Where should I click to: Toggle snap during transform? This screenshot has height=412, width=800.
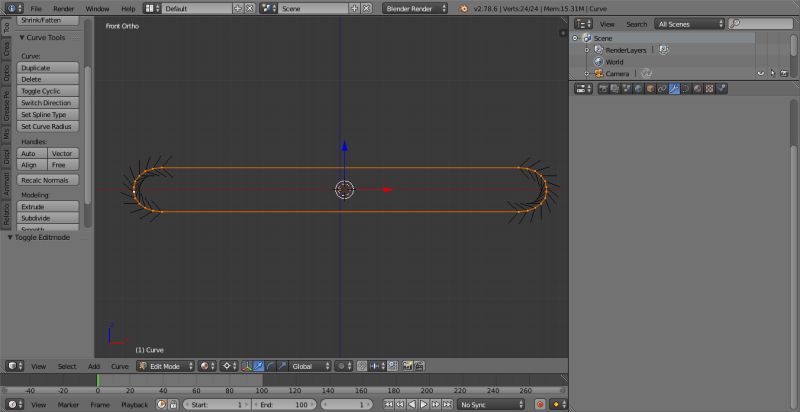tap(362, 366)
